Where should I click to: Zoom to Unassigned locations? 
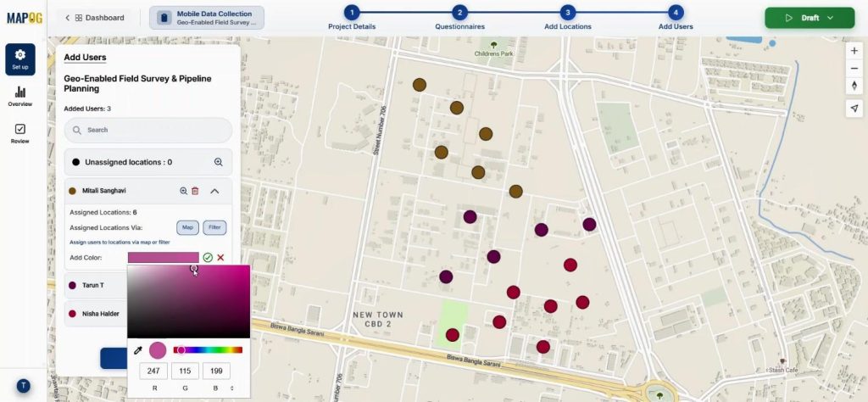click(x=218, y=162)
